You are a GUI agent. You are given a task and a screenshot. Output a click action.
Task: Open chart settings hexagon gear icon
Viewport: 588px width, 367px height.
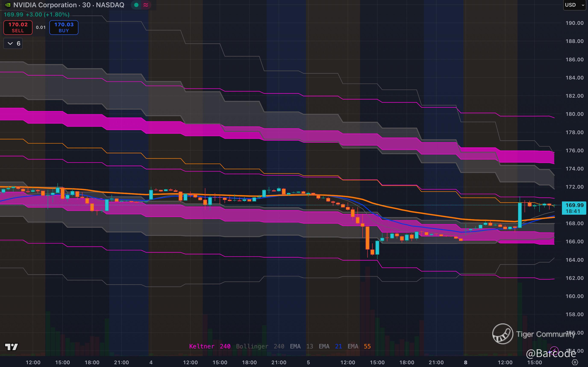tap(575, 362)
